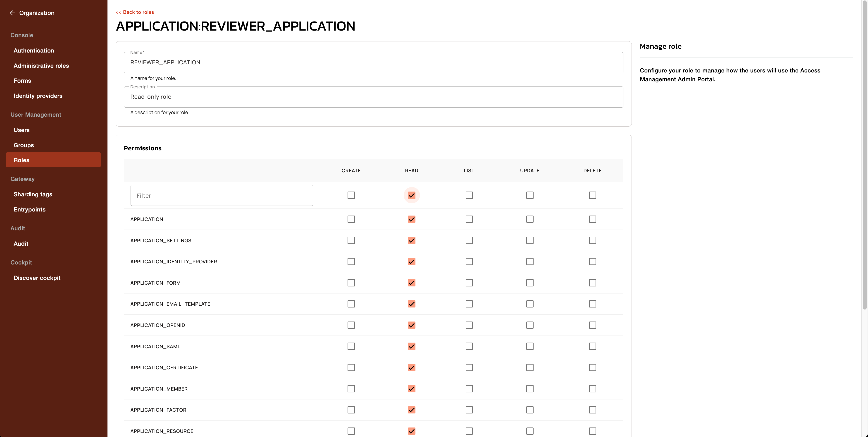Screen dimensions: 868x437
Task: Uncheck READ for APPLICATION_SAML
Action: [411, 346]
